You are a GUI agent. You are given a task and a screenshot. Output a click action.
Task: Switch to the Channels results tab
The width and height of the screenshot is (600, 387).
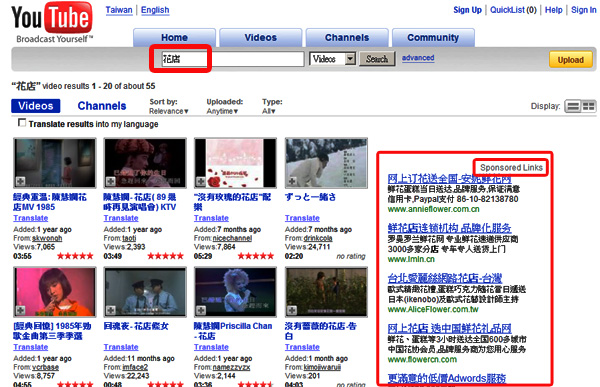pyautogui.click(x=102, y=106)
